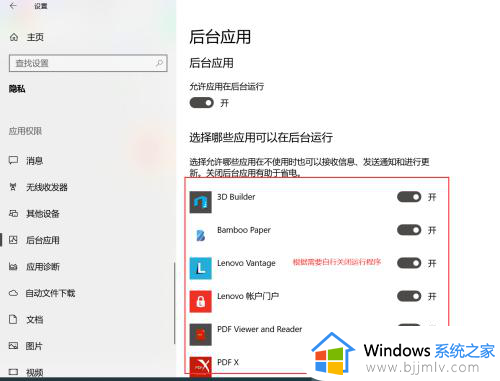
Task: Toggle Bamboo Paper background switch
Action: coord(409,230)
